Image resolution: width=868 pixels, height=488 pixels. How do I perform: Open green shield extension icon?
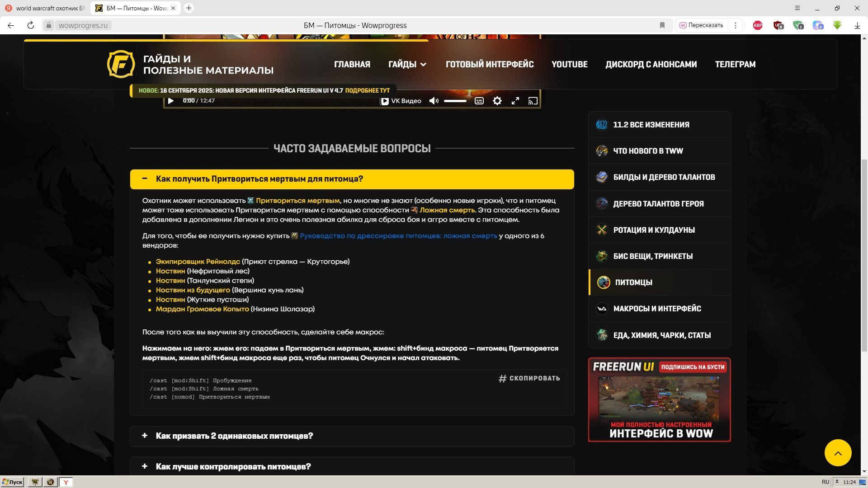point(798,25)
